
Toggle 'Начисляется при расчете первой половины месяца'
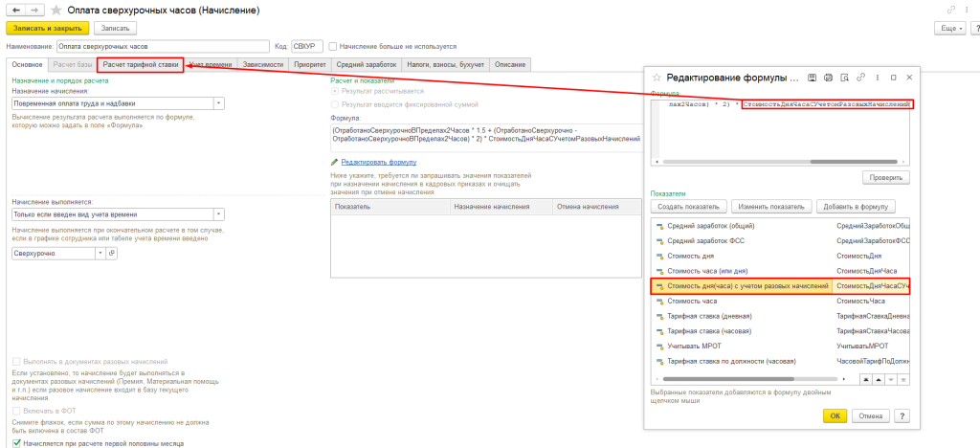coord(16,443)
